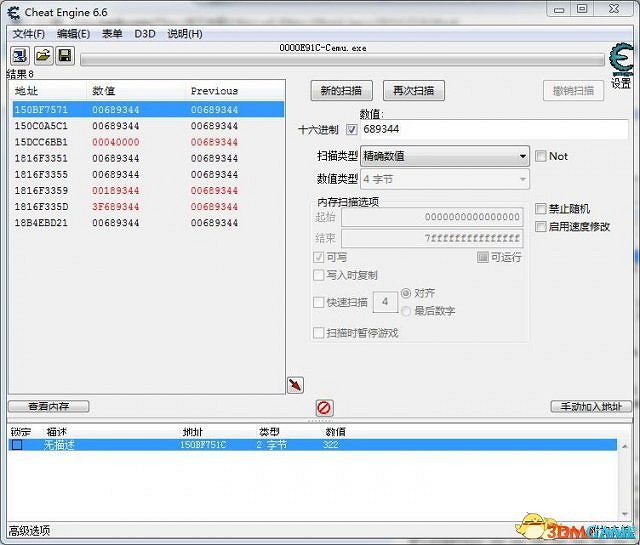Toggle the 启用速度修改 speedhack checkbox

pos(541,226)
